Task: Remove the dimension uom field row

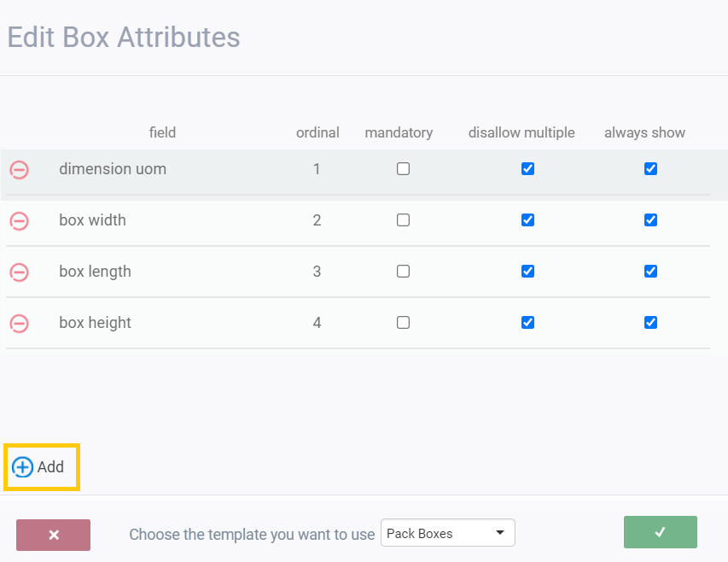Action: [19, 170]
